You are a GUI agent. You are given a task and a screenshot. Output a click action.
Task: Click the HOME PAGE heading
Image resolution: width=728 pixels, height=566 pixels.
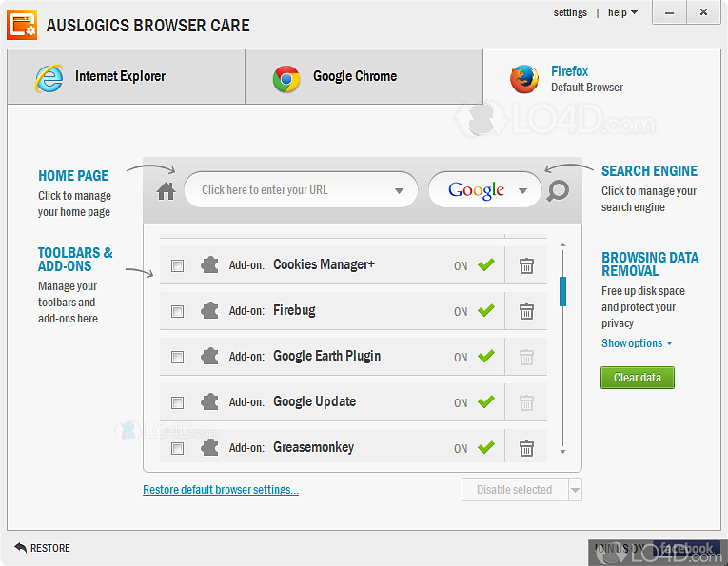[x=73, y=176]
